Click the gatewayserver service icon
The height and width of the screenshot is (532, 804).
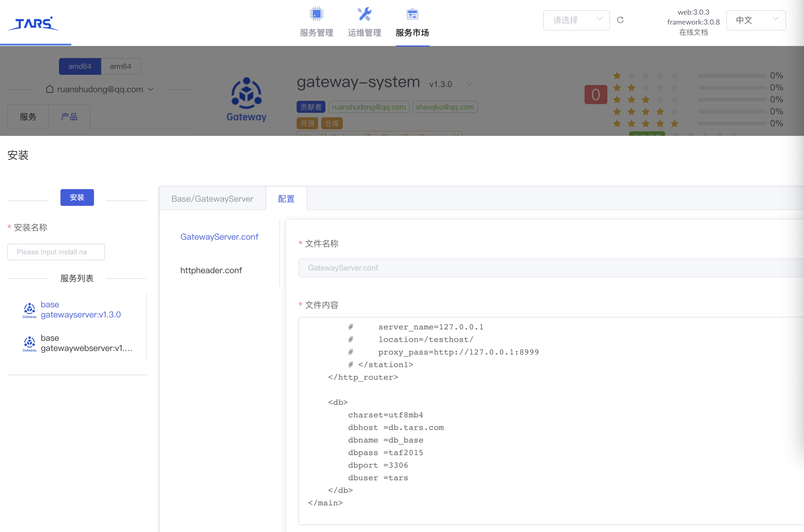click(29, 310)
